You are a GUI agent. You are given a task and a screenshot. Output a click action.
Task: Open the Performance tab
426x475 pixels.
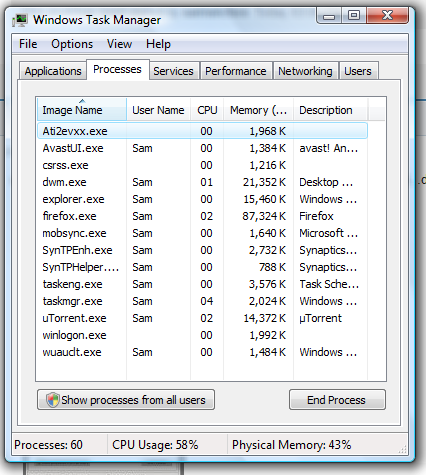tap(236, 71)
